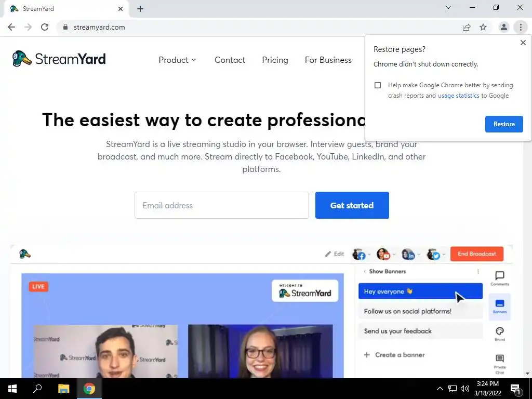Close the StreamYard browser tab
Viewport: 532px width, 399px height.
tap(121, 9)
